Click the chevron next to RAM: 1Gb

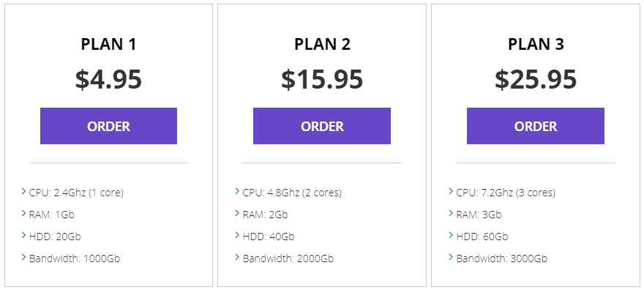[x=23, y=213]
